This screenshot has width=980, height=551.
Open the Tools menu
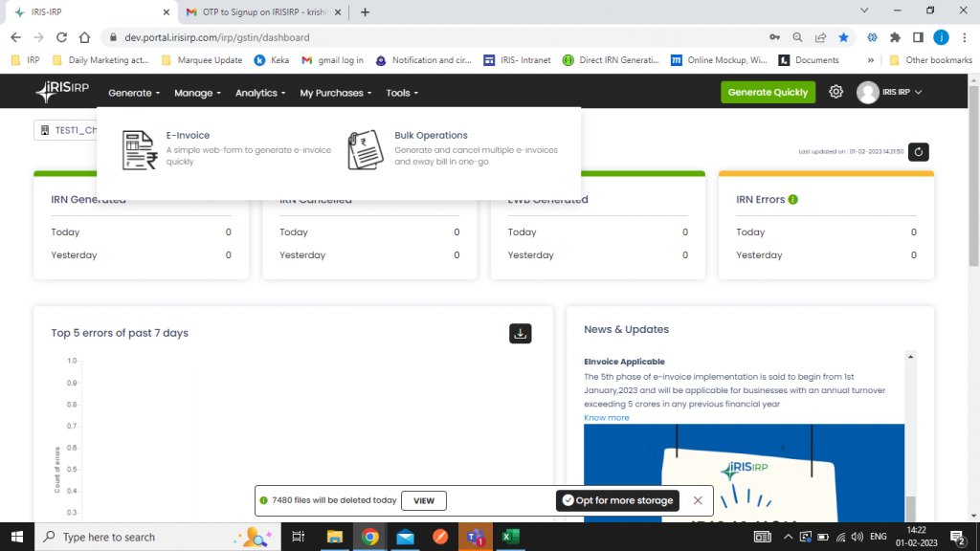pyautogui.click(x=402, y=93)
